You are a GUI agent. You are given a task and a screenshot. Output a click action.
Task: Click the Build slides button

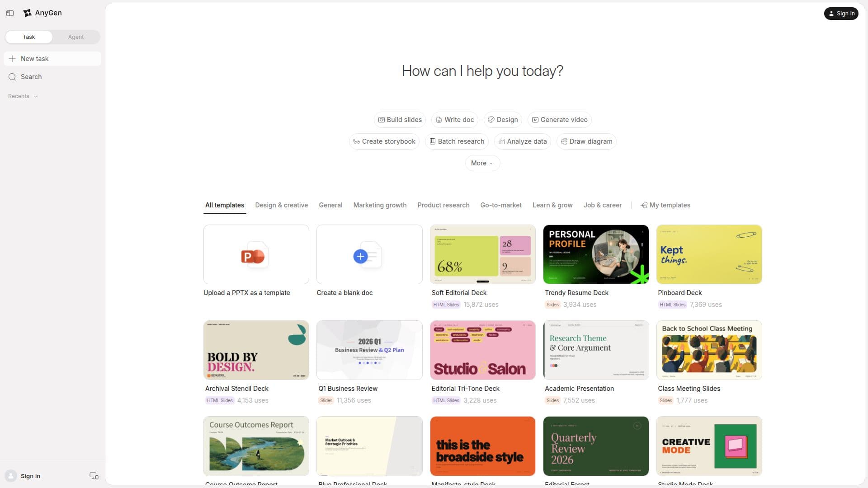click(400, 120)
